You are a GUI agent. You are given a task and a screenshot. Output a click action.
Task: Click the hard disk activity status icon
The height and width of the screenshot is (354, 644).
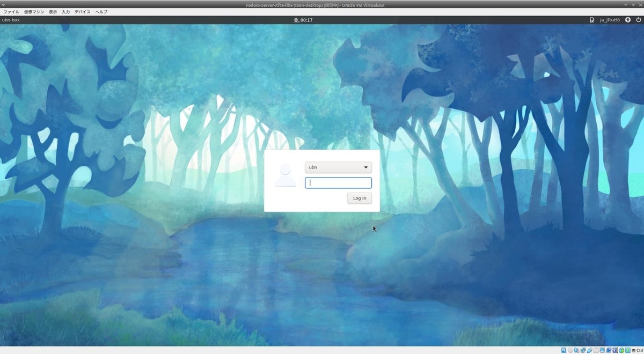coord(563,350)
